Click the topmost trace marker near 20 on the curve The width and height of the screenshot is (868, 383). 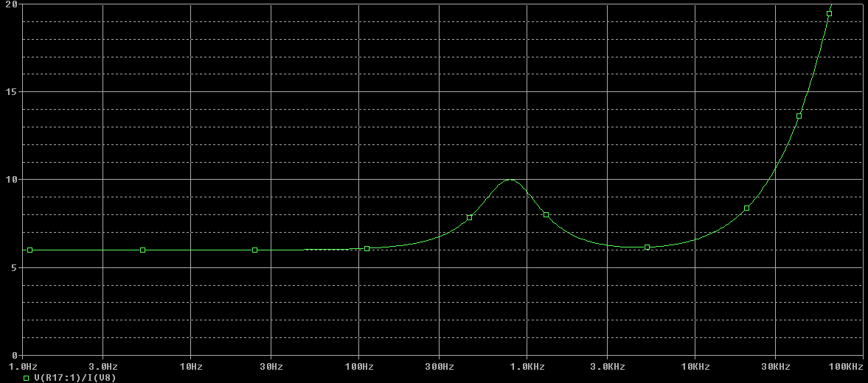click(x=829, y=14)
